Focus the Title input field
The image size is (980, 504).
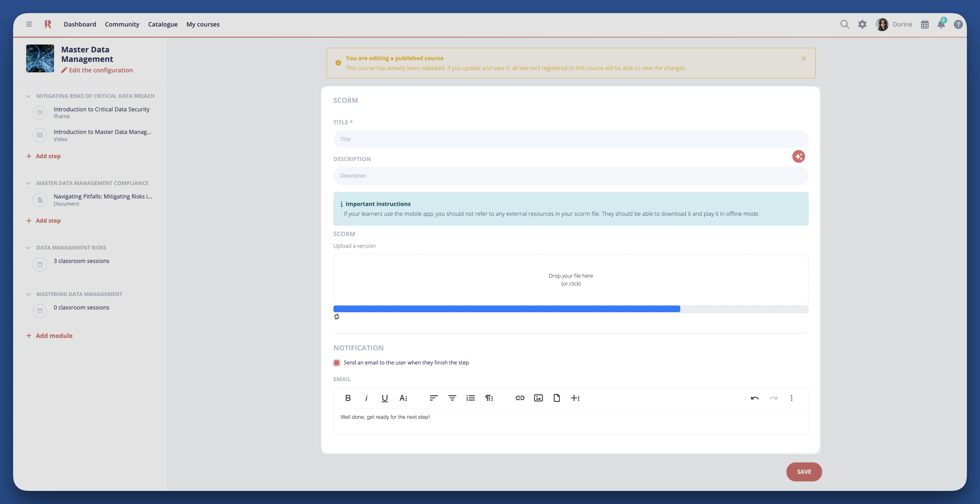tap(571, 139)
